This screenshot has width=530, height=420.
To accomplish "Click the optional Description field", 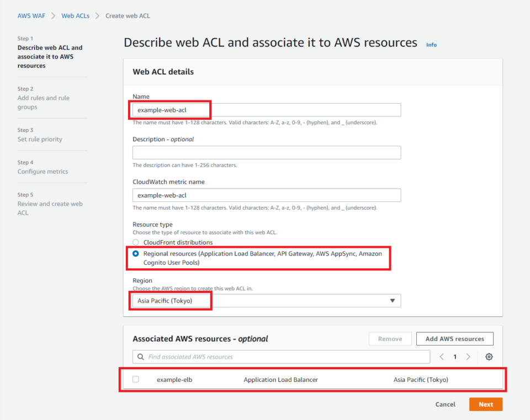I will coord(265,152).
